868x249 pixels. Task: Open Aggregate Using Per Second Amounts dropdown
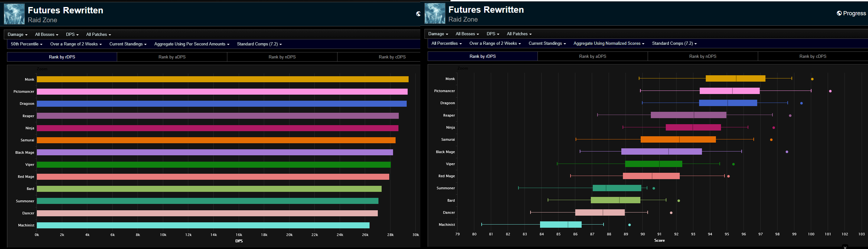click(192, 44)
